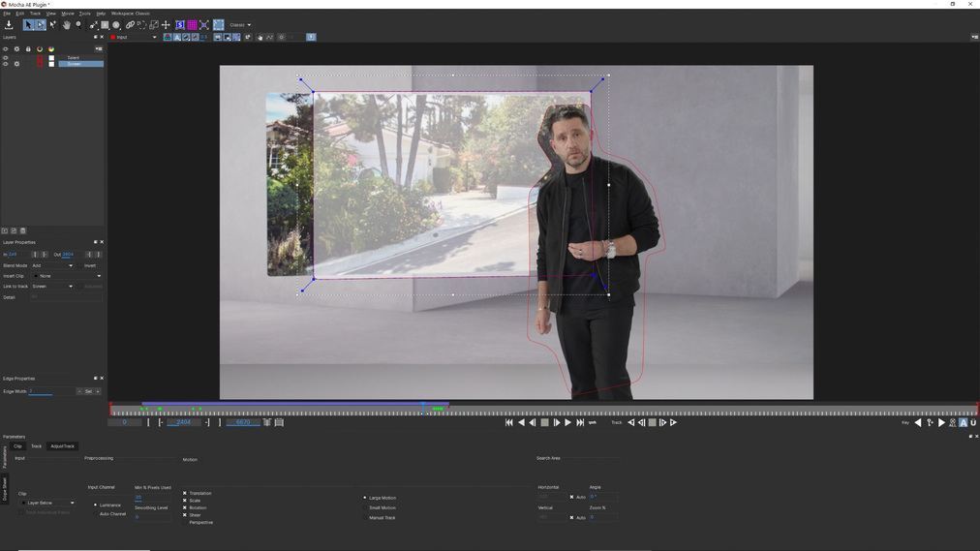The image size is (980, 551).
Task: Open the Layers panel options menu
Action: (98, 48)
